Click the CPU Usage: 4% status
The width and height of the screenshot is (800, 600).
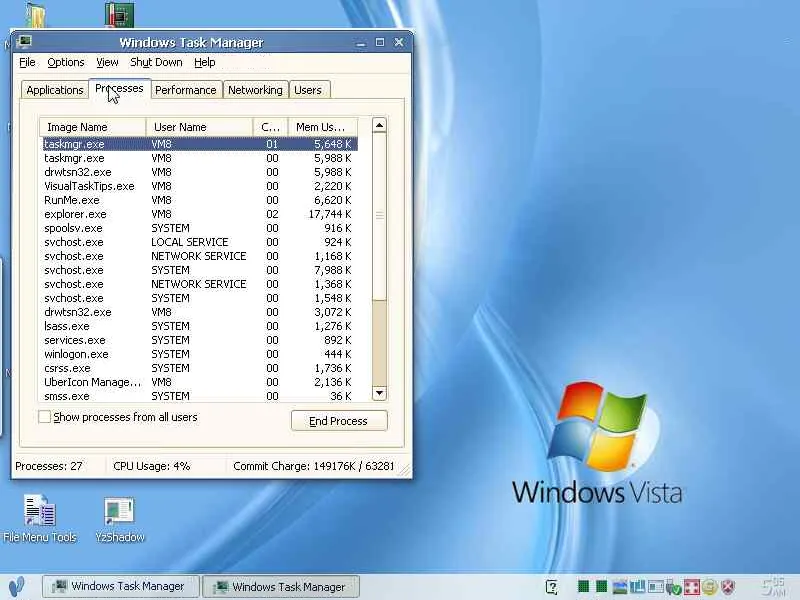pyautogui.click(x=152, y=466)
